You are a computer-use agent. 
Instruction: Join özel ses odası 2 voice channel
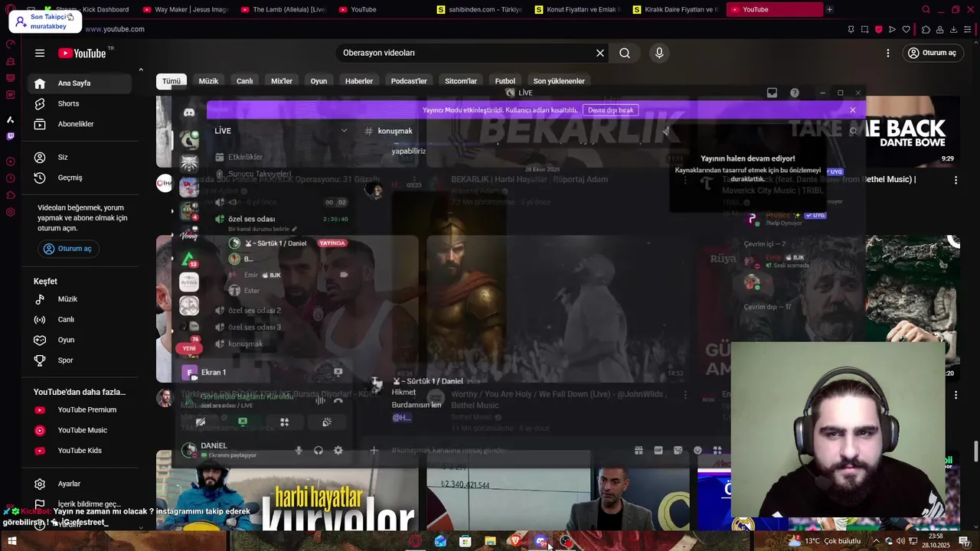tap(254, 311)
